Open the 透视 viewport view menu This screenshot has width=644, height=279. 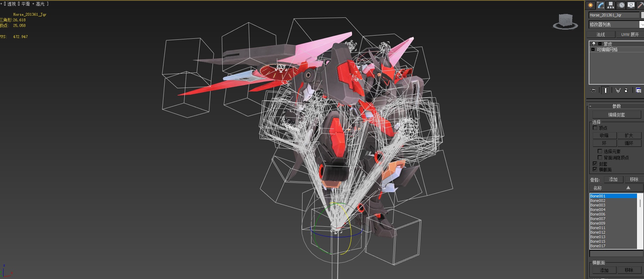coord(11,4)
